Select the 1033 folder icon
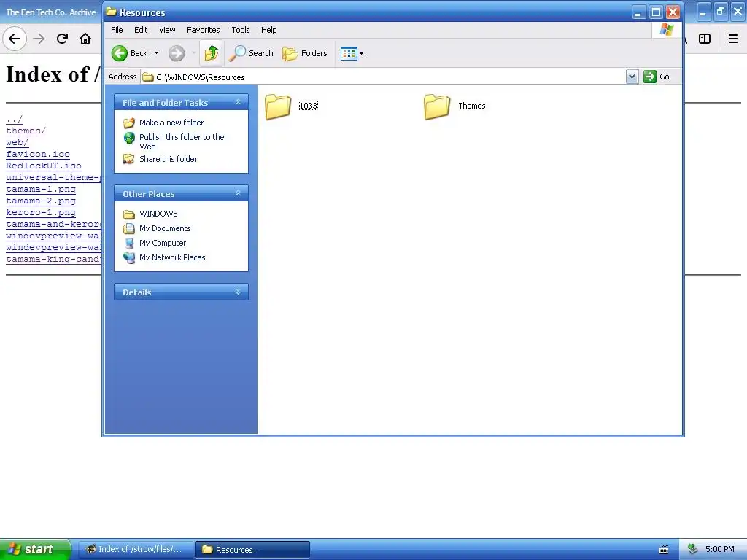This screenshot has width=747, height=560. [278, 106]
